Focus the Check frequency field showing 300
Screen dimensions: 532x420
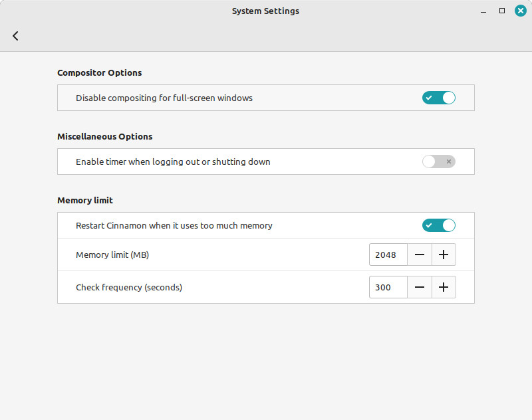[388, 287]
